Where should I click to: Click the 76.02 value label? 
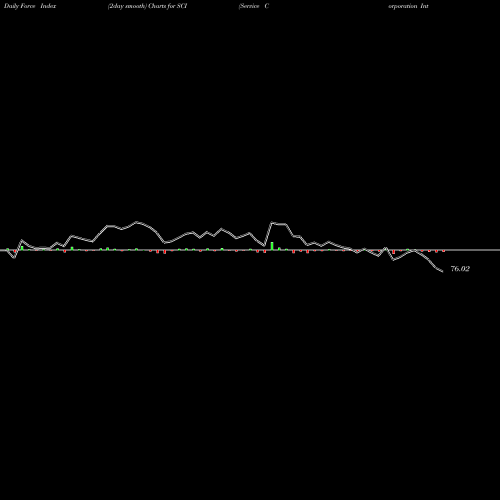pos(460,269)
